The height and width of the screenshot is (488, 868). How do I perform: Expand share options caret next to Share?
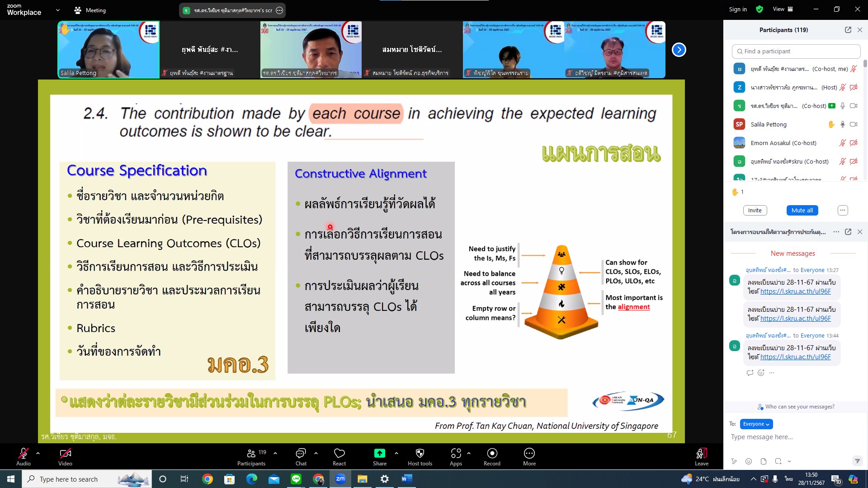point(396,453)
